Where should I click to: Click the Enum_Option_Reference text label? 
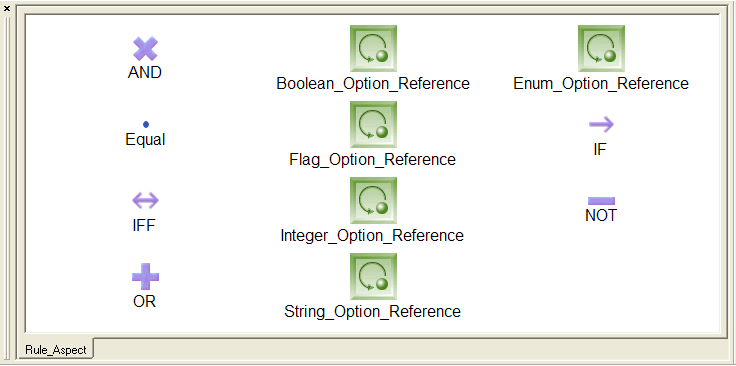pos(601,84)
